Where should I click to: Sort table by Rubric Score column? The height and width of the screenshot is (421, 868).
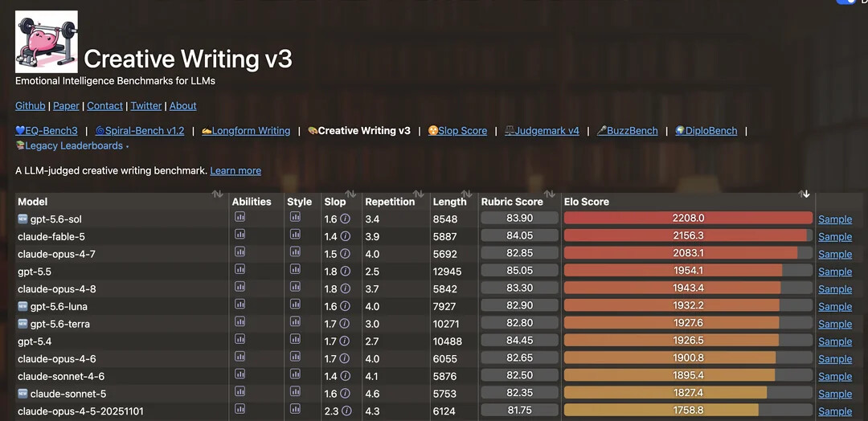(549, 194)
